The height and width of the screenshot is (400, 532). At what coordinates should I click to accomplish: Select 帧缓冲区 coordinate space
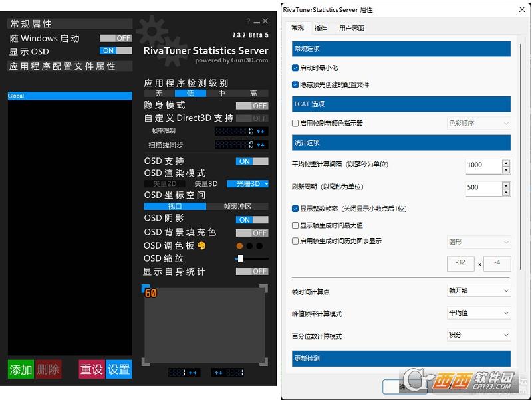point(237,206)
